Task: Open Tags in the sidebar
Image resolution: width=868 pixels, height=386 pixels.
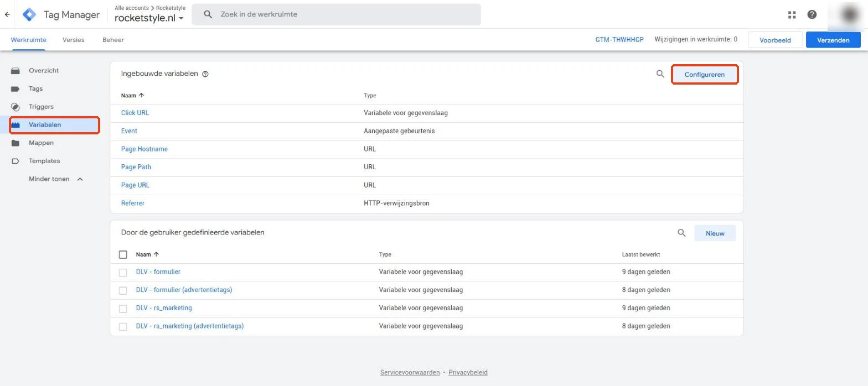Action: 35,88
